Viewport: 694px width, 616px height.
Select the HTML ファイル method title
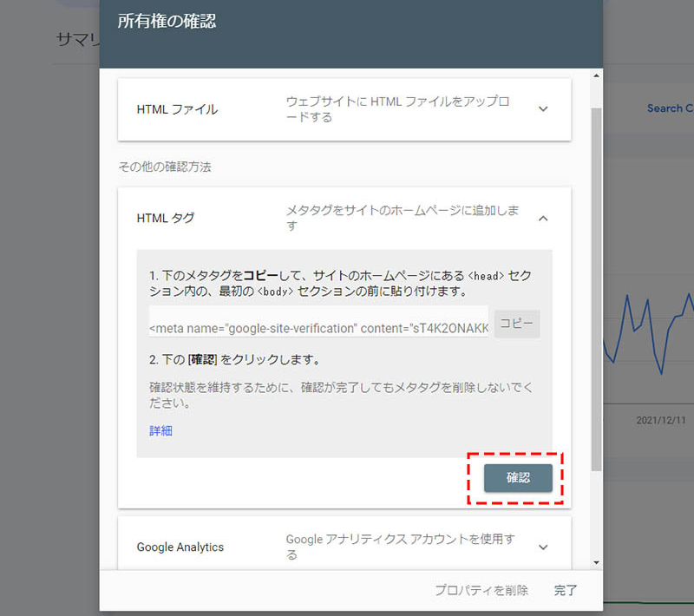[x=177, y=109]
